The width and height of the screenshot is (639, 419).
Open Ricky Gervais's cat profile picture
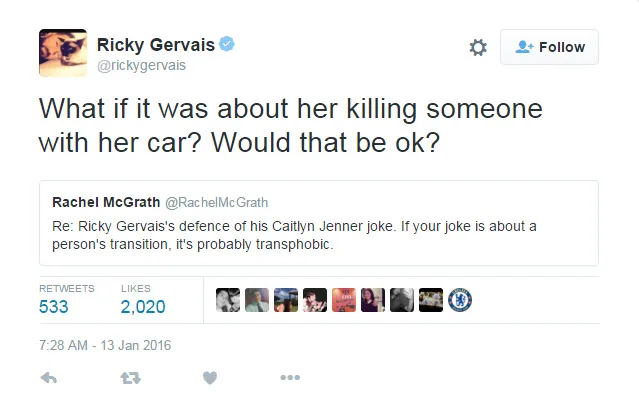[62, 52]
